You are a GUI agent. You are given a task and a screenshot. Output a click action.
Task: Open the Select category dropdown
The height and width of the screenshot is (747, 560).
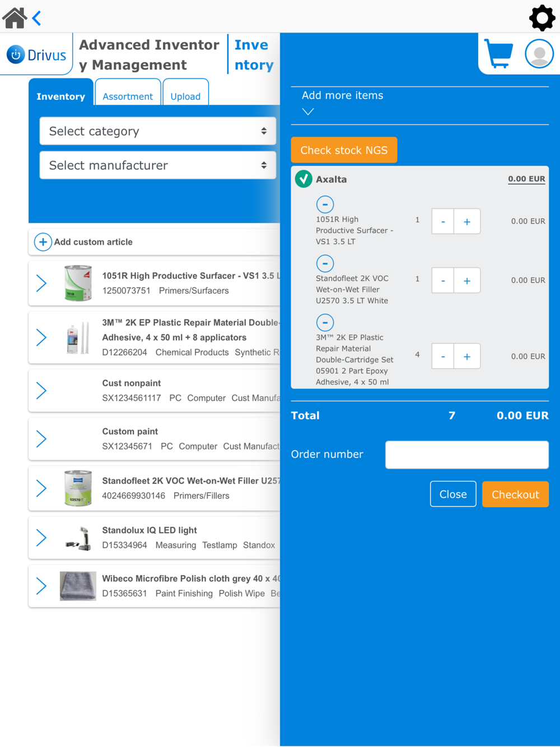158,131
